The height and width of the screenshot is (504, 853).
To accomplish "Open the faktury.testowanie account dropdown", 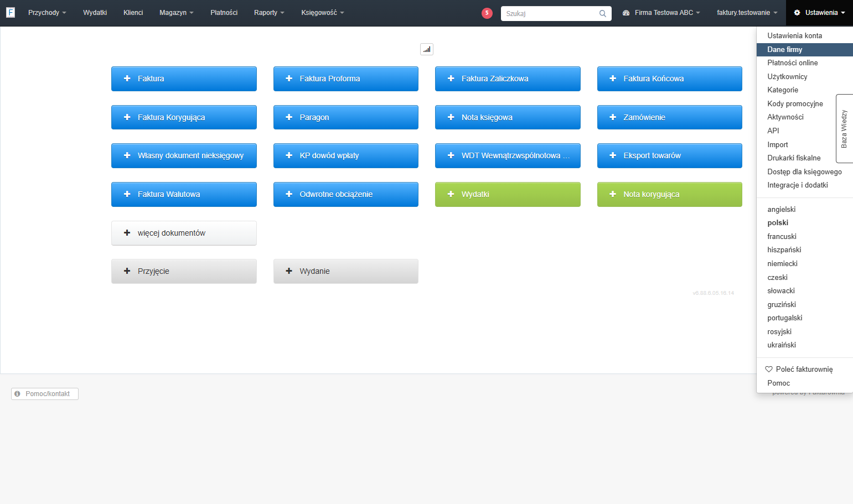I will point(747,13).
